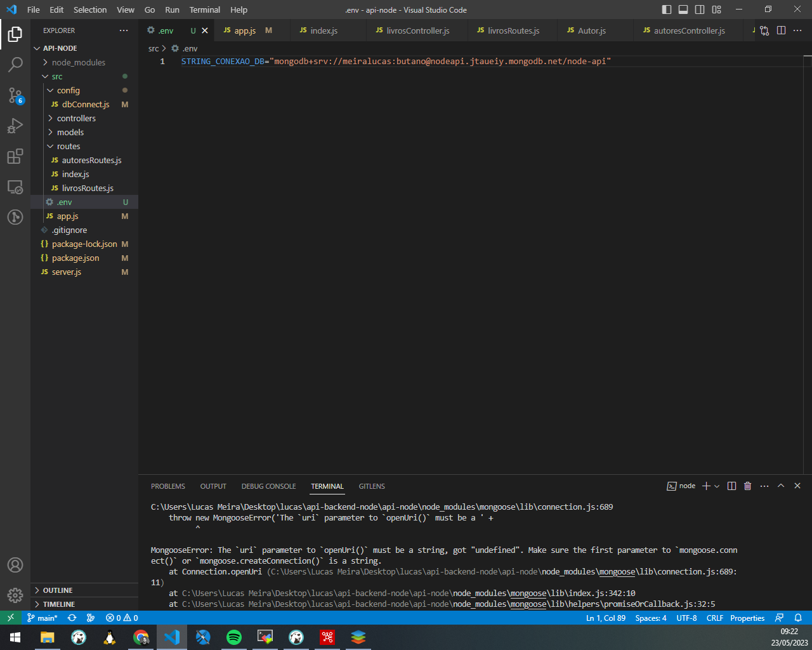Open Explorer views and more actions ellipsis
This screenshot has height=650, width=812.
(124, 30)
